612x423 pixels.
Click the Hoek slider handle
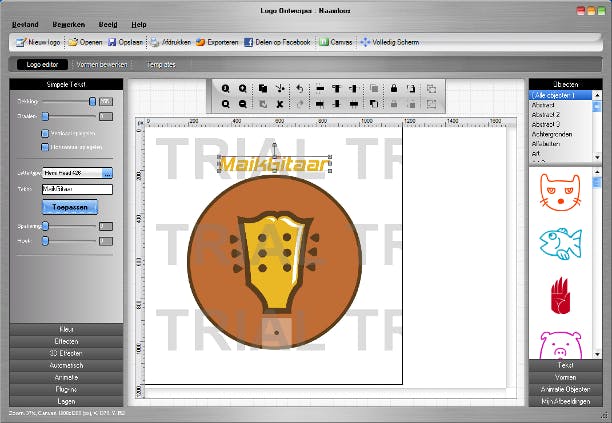(x=45, y=241)
